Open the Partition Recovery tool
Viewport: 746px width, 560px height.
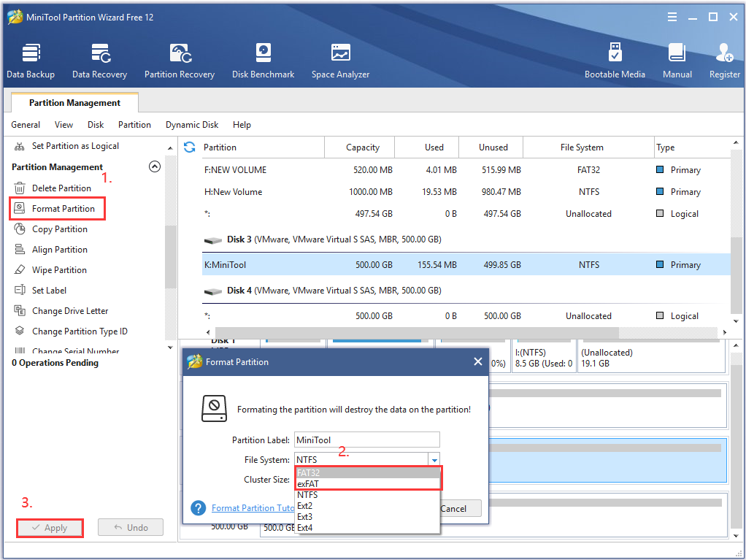pyautogui.click(x=179, y=58)
